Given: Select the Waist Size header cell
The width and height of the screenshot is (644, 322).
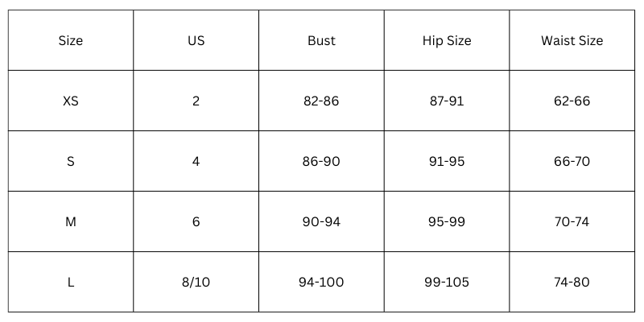Looking at the screenshot, I should 572,40.
